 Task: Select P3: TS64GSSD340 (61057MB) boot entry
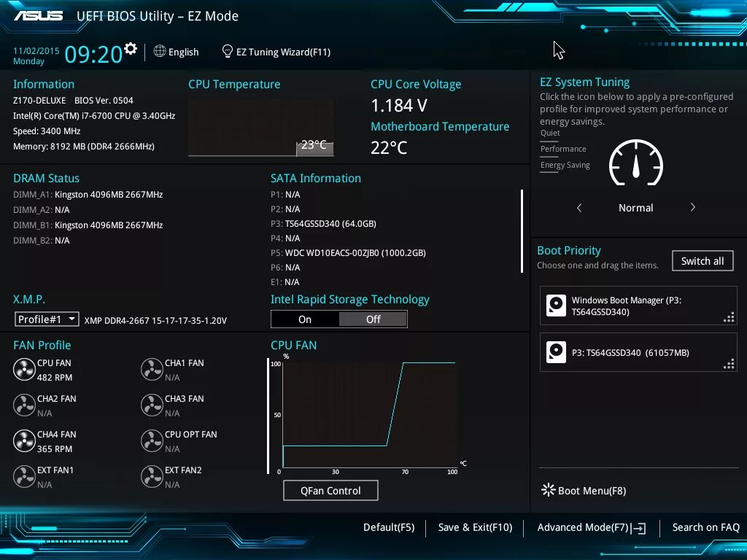pos(638,352)
